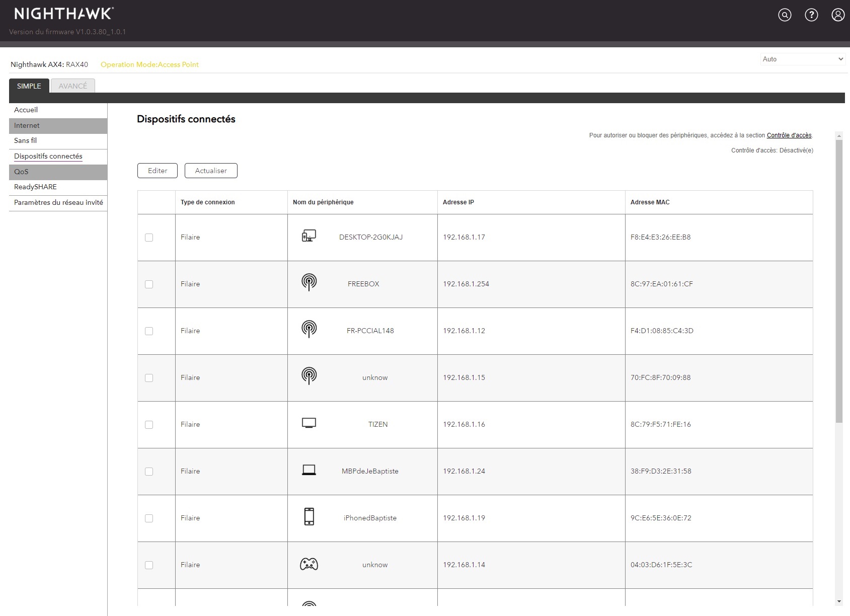
Task: Open the Sans fil menu item
Action: pos(26,141)
